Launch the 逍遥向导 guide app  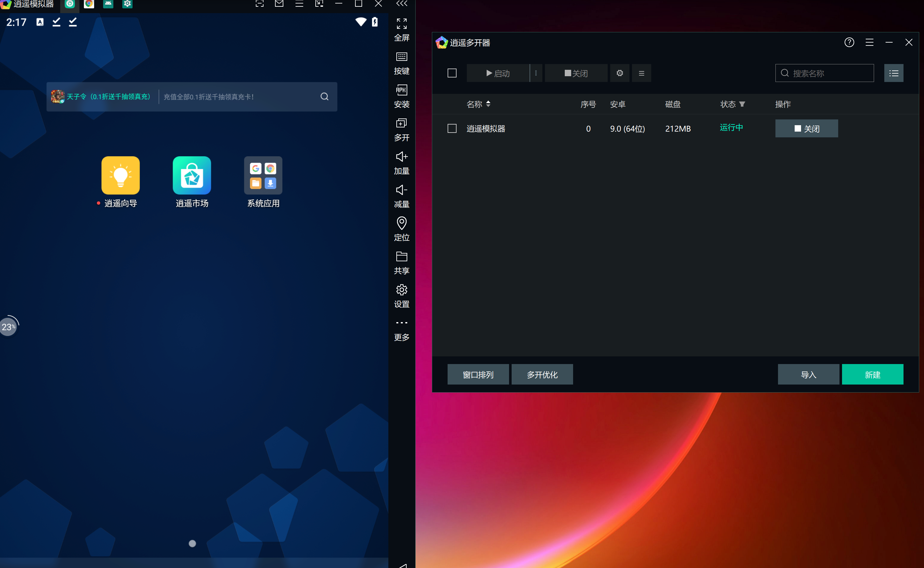[x=121, y=175]
